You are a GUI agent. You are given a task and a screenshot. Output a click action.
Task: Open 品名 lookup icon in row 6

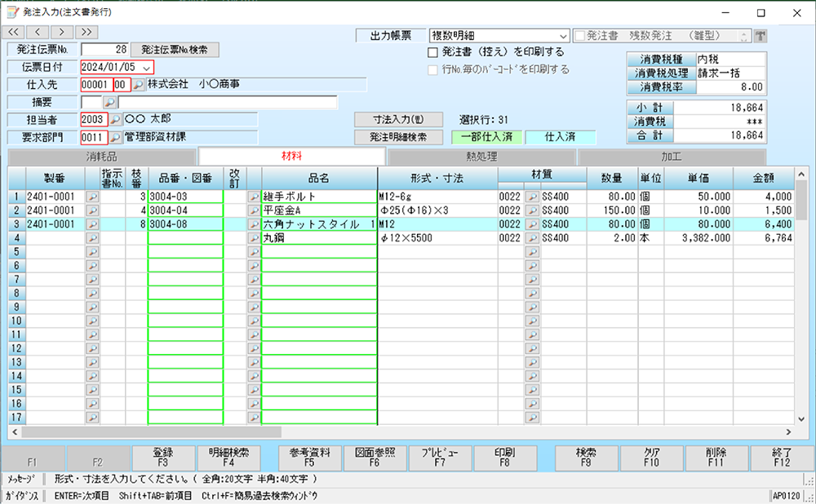click(x=254, y=266)
